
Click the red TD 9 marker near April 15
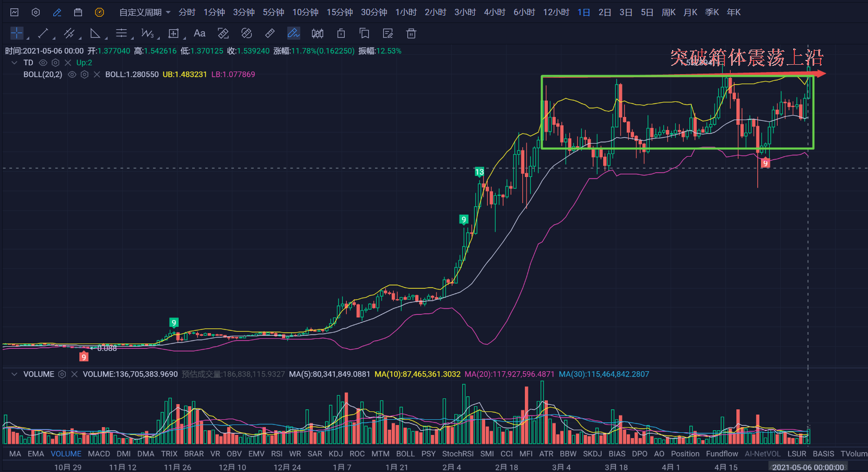(765, 163)
